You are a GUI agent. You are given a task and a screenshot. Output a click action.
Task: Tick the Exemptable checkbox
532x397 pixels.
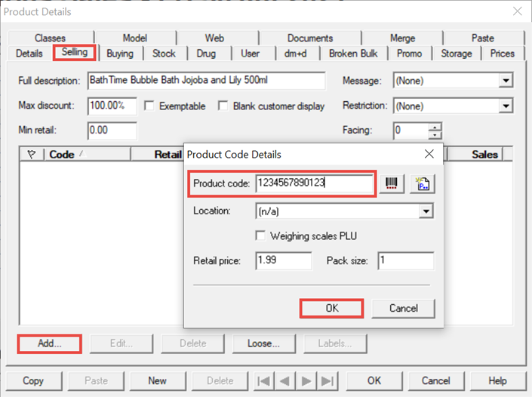[149, 106]
